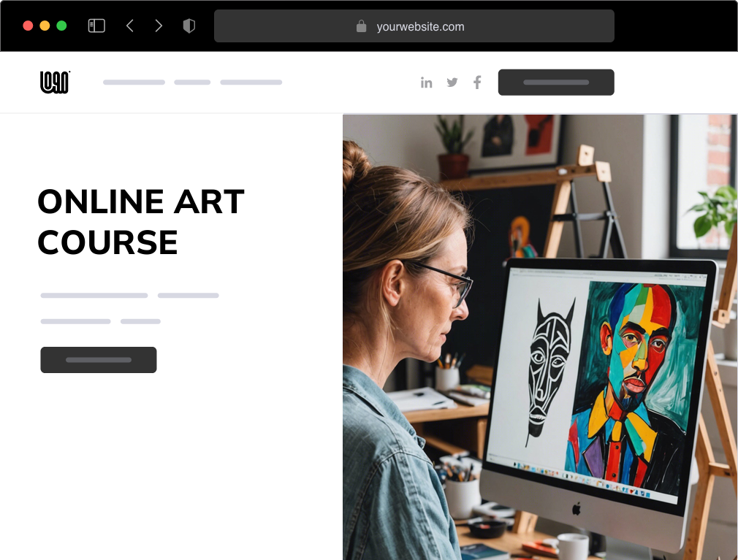Viewport: 738px width, 560px height.
Task: Open the Facebook social icon
Action: (477, 83)
